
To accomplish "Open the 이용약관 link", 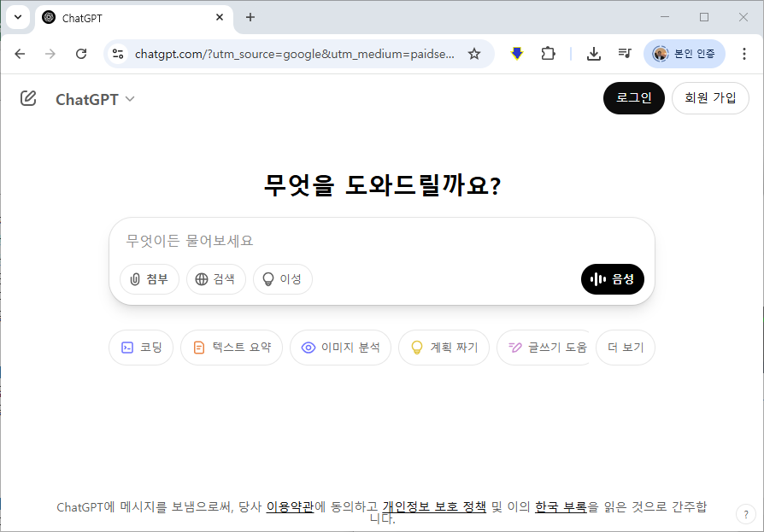I will click(290, 506).
